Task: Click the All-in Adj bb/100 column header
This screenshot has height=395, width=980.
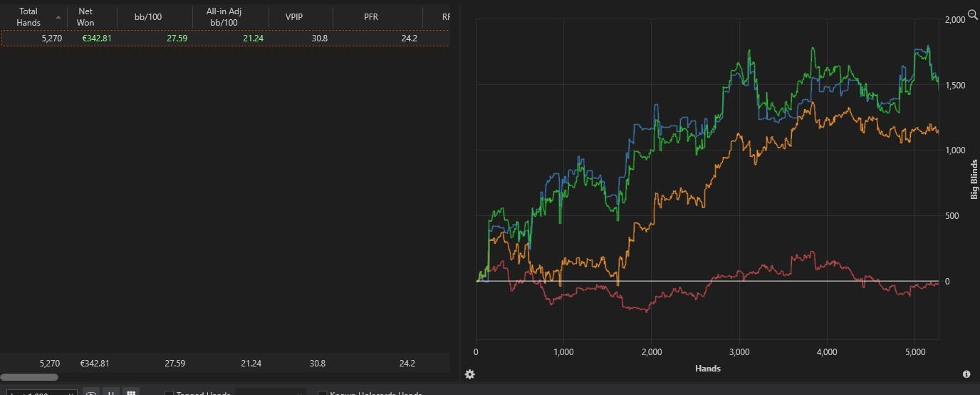Action: [x=224, y=17]
